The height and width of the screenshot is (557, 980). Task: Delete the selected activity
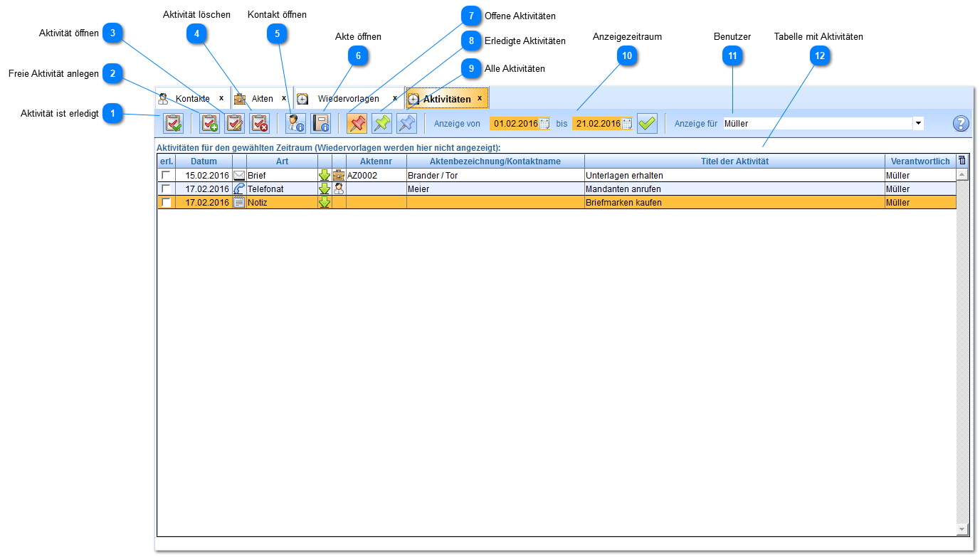click(x=260, y=123)
